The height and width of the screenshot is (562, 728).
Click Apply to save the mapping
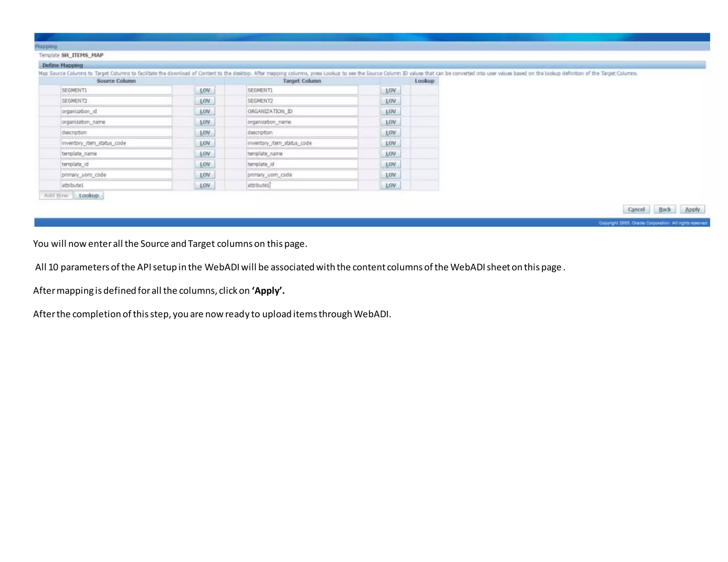point(692,209)
